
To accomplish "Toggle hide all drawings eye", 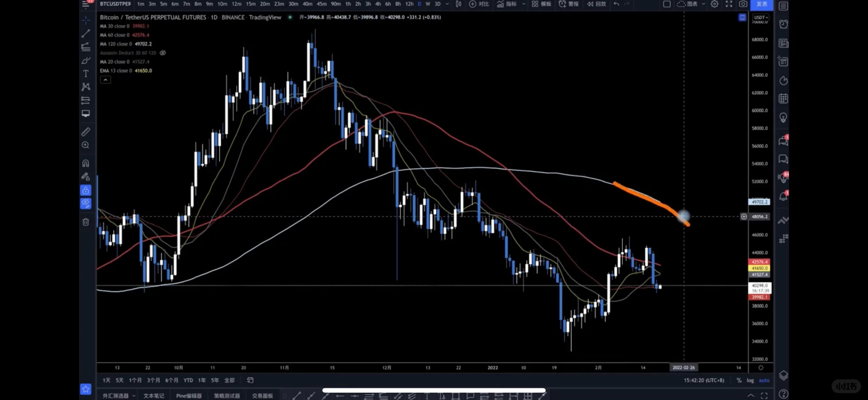I will coord(85,204).
